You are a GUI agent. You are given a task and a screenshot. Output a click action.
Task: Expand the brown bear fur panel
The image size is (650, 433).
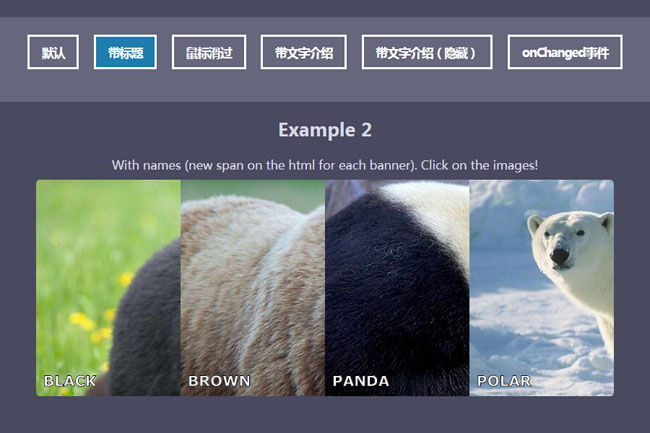click(253, 288)
